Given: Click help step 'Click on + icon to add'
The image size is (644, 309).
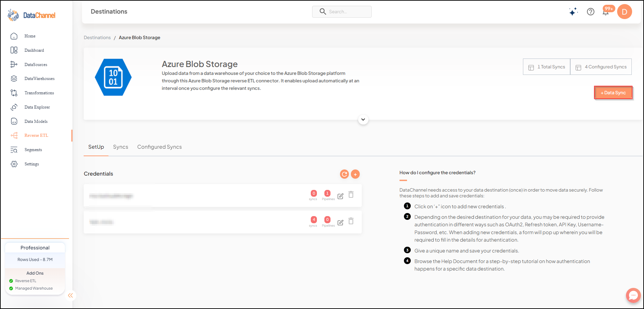Looking at the screenshot, I should click(460, 207).
